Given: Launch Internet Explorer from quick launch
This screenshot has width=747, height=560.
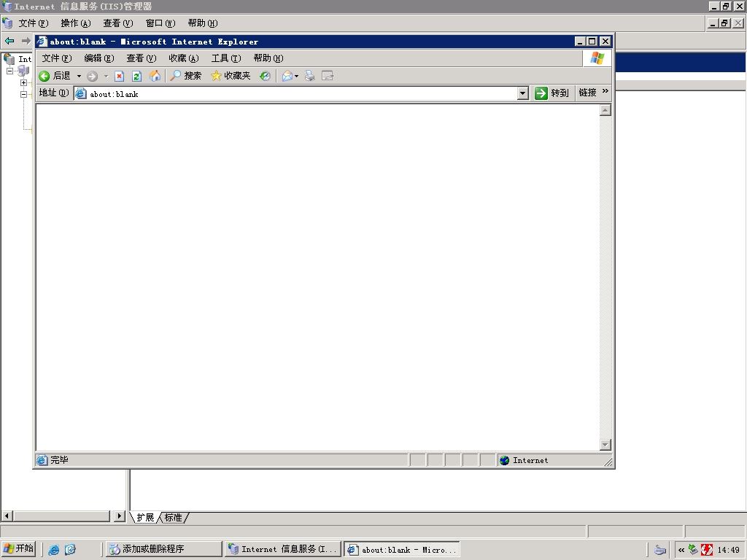Looking at the screenshot, I should pyautogui.click(x=54, y=550).
